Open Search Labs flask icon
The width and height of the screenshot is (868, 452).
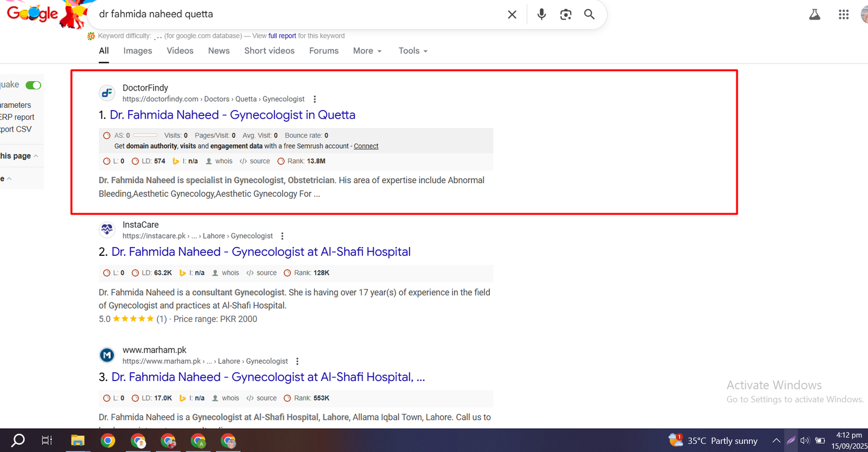pyautogui.click(x=814, y=15)
